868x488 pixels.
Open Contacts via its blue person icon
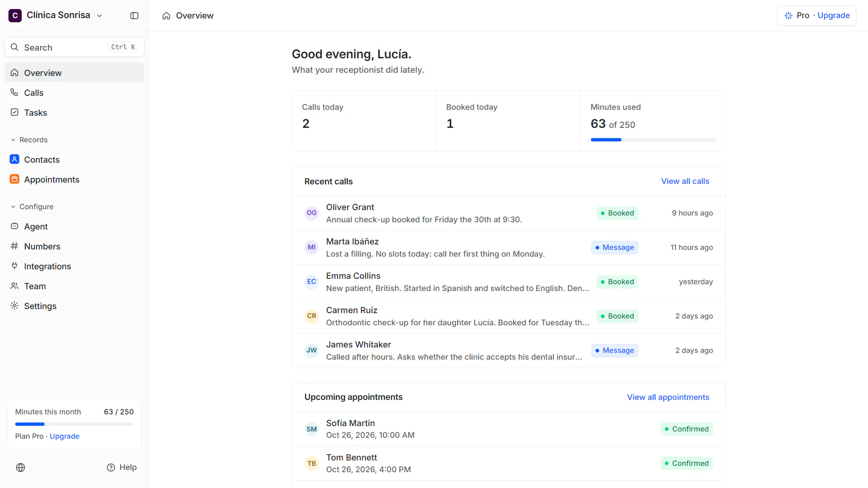click(14, 160)
